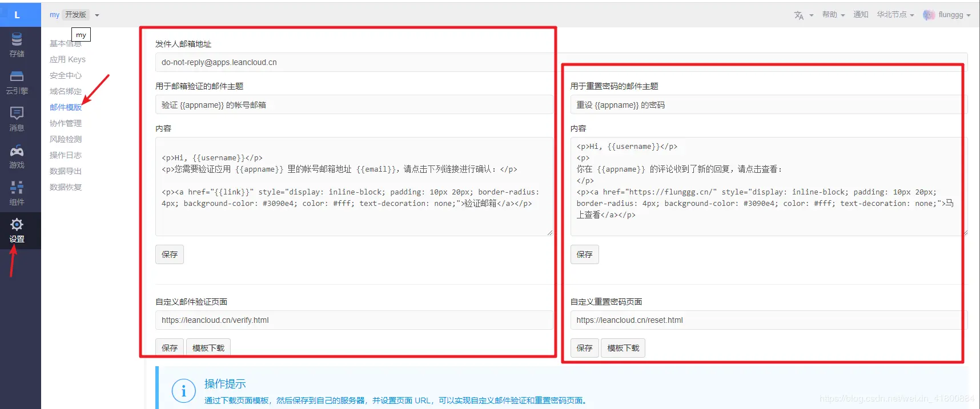Save the custom verify page URL
The width and height of the screenshot is (980, 409).
point(170,347)
